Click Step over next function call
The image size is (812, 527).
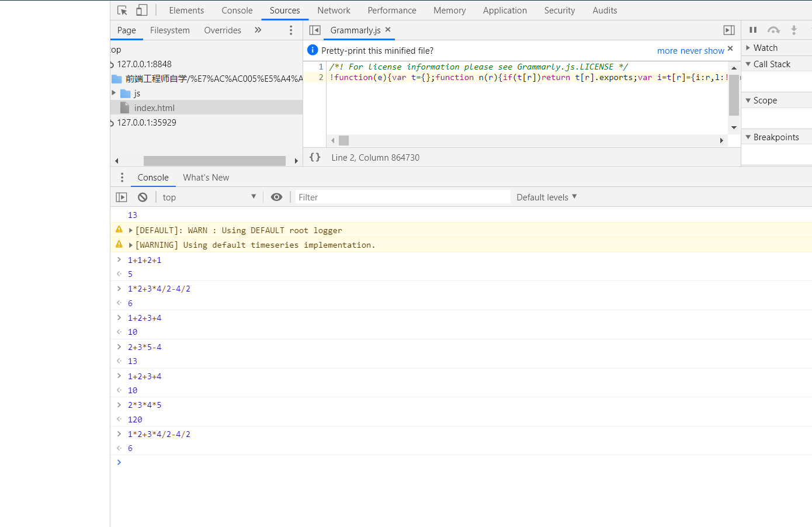[x=772, y=30]
